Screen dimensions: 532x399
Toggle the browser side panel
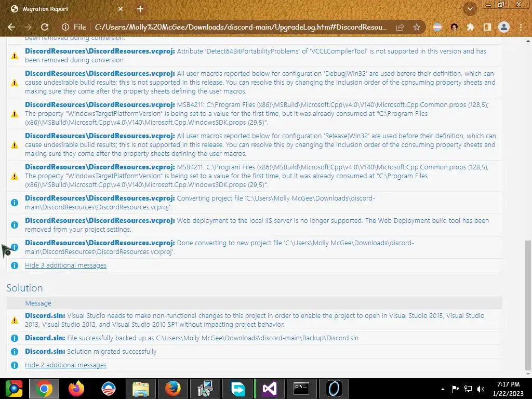click(487, 27)
